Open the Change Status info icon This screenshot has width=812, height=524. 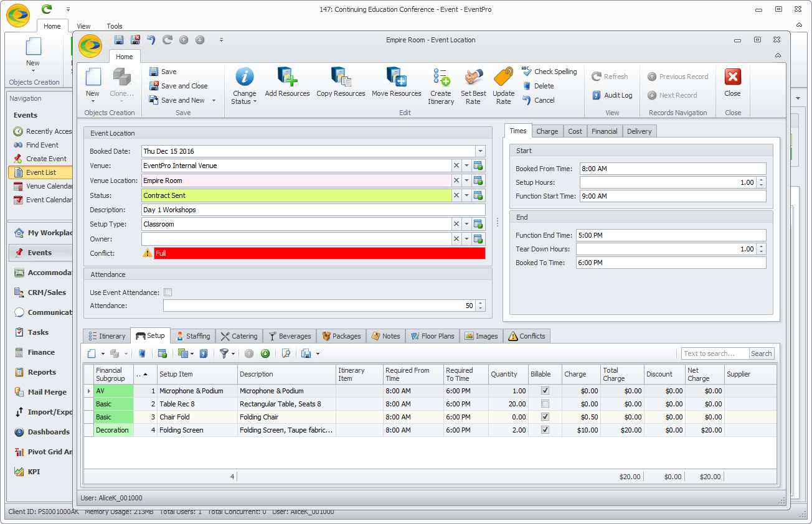point(244,77)
